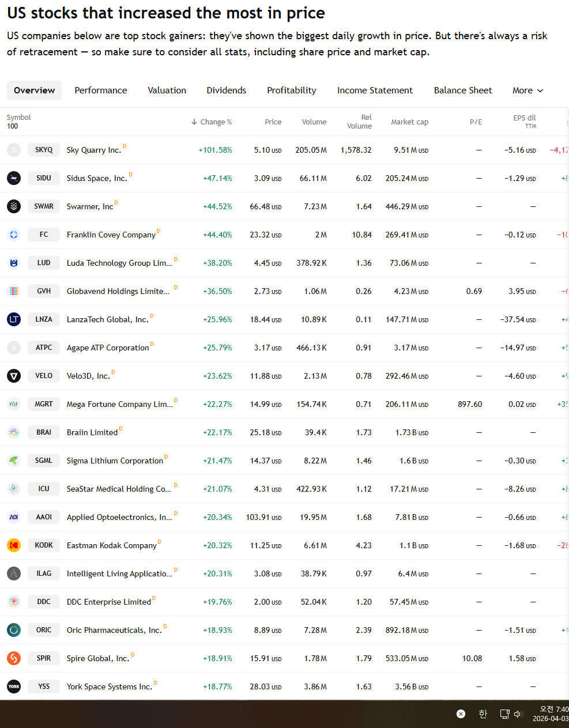Click the Swarmer, Inc company name
Viewport: 569px width, 728px height.
tap(90, 206)
